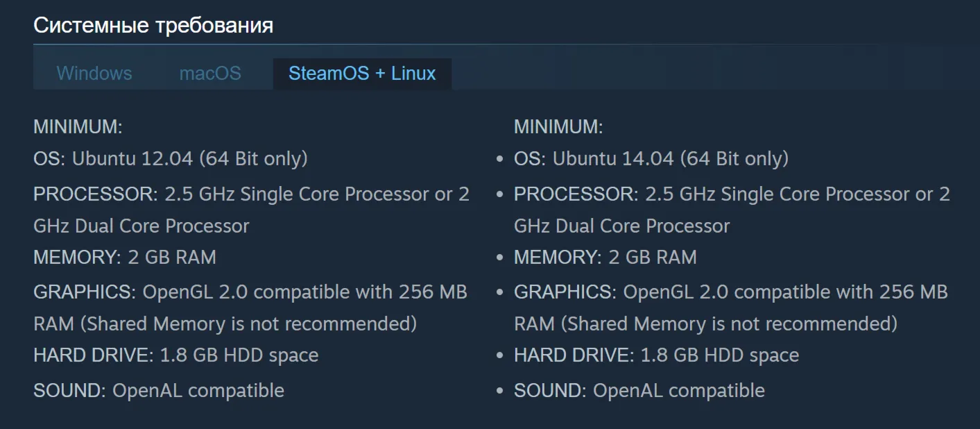Click the right PROCESSOR requirement text
The image size is (980, 429).
(x=732, y=210)
